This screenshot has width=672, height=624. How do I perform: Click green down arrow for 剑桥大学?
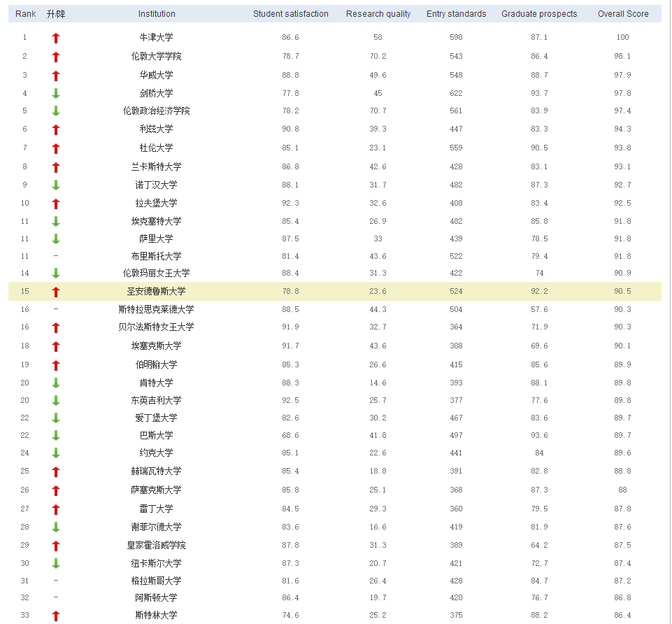[x=56, y=94]
